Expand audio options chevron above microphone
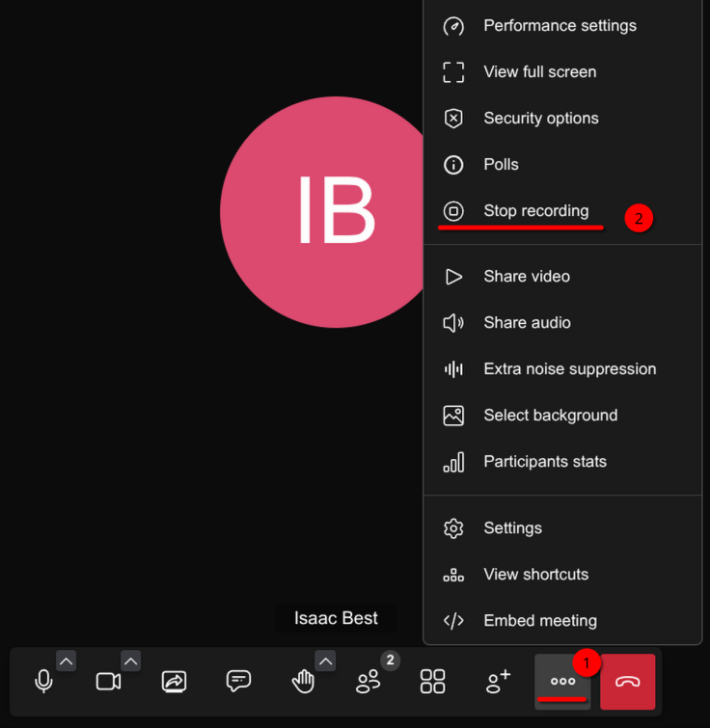 click(x=66, y=661)
